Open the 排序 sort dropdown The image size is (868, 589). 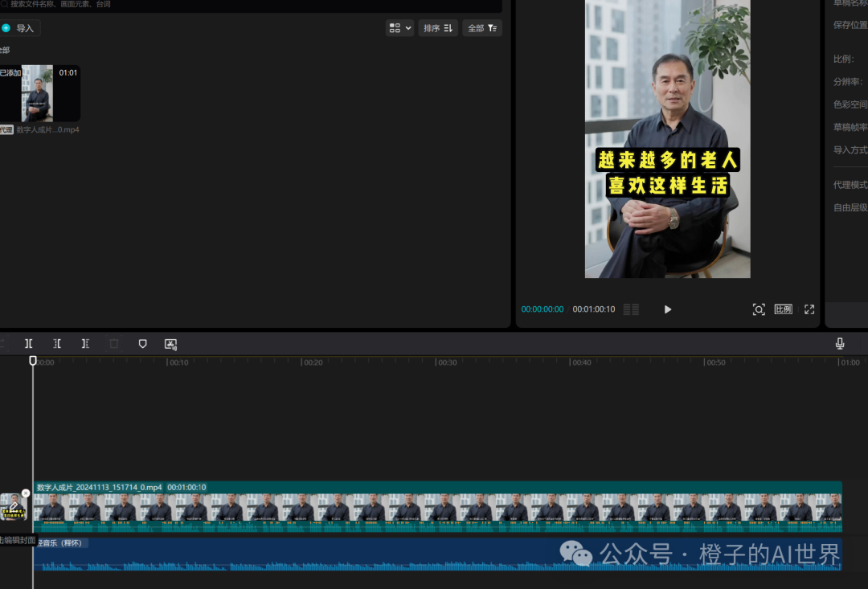438,28
